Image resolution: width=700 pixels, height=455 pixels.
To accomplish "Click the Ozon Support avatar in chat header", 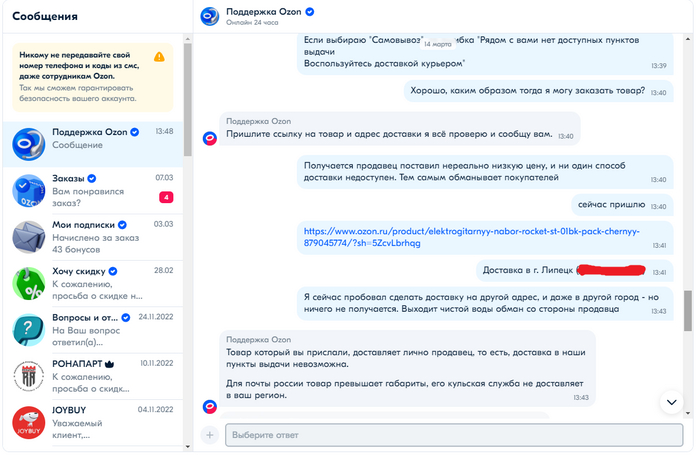I will [x=209, y=16].
